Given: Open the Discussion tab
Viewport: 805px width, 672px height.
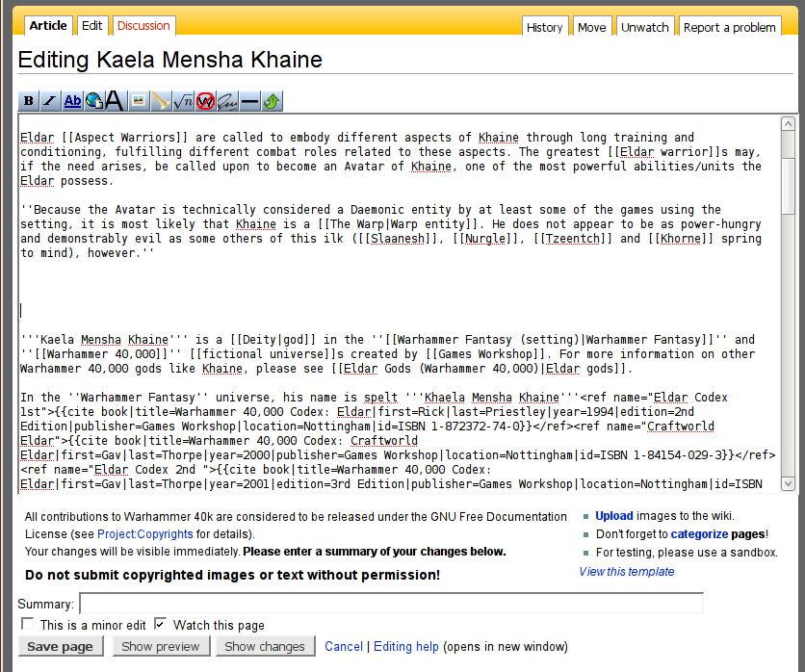Looking at the screenshot, I should tap(143, 26).
